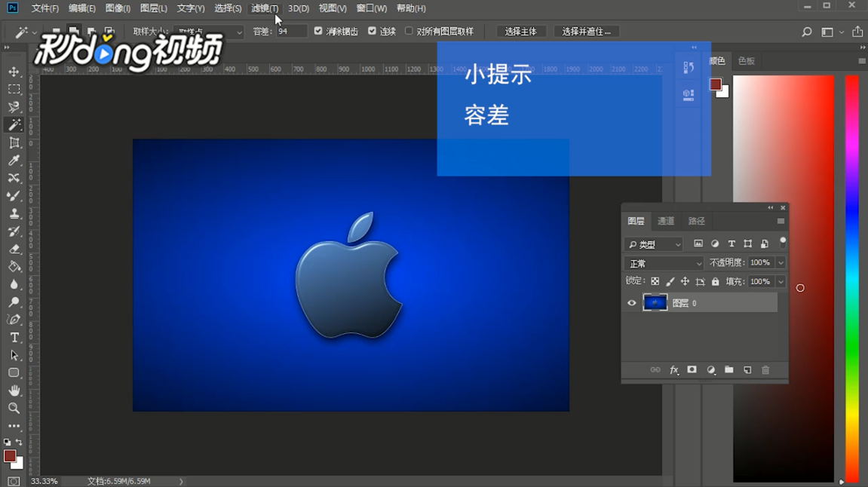Select the Clone Stamp tool

(14, 213)
